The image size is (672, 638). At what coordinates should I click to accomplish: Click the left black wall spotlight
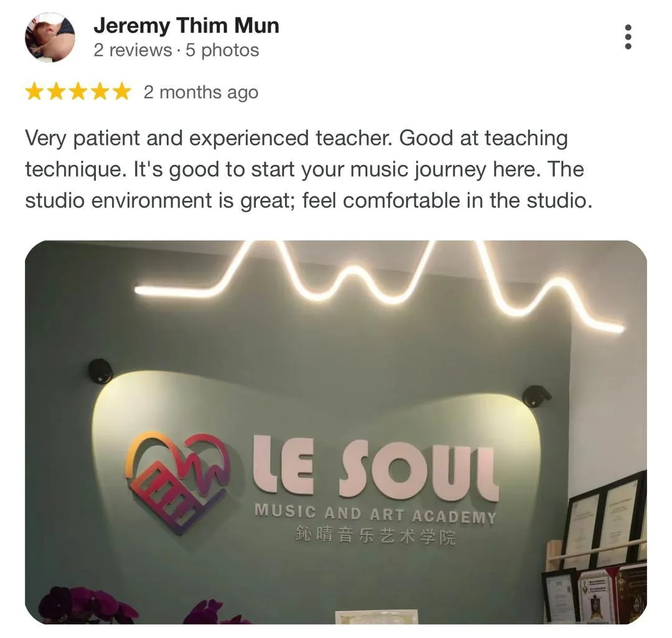[x=100, y=371]
